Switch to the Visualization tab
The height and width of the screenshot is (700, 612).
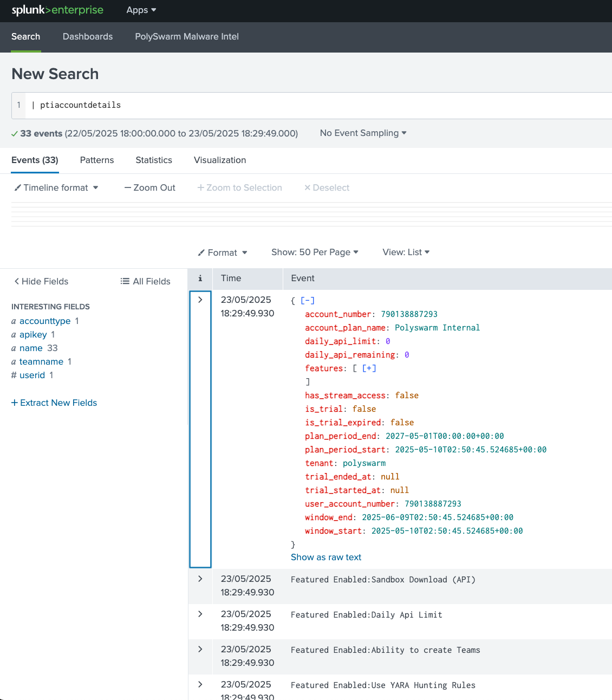pos(220,160)
